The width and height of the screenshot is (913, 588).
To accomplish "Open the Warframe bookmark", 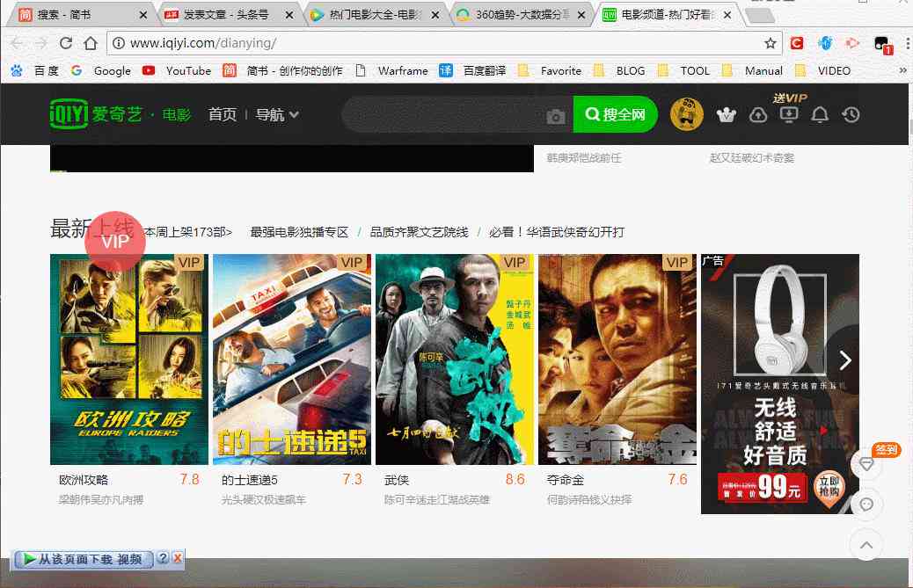I will 391,71.
